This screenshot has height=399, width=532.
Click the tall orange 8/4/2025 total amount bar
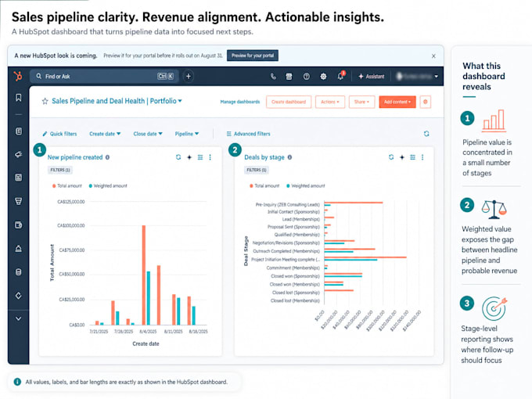pyautogui.click(x=144, y=275)
